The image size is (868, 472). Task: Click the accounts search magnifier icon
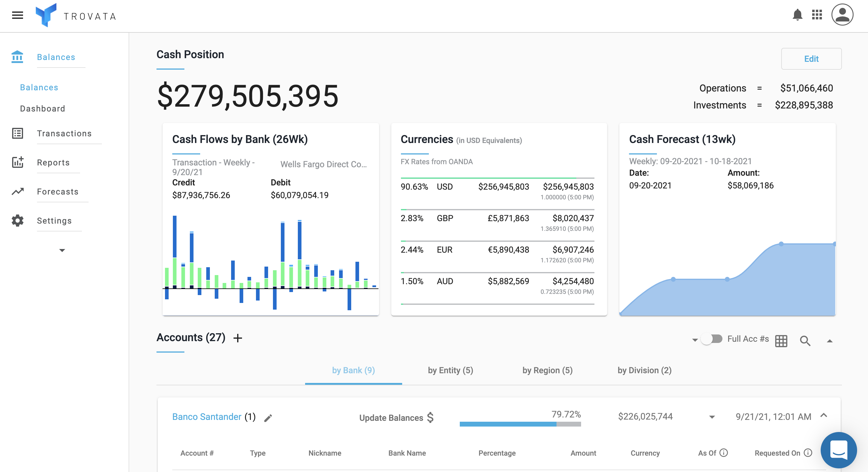pyautogui.click(x=805, y=341)
